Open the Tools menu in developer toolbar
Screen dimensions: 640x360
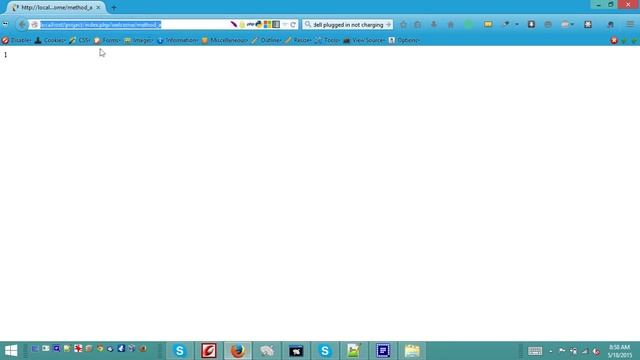point(327,40)
